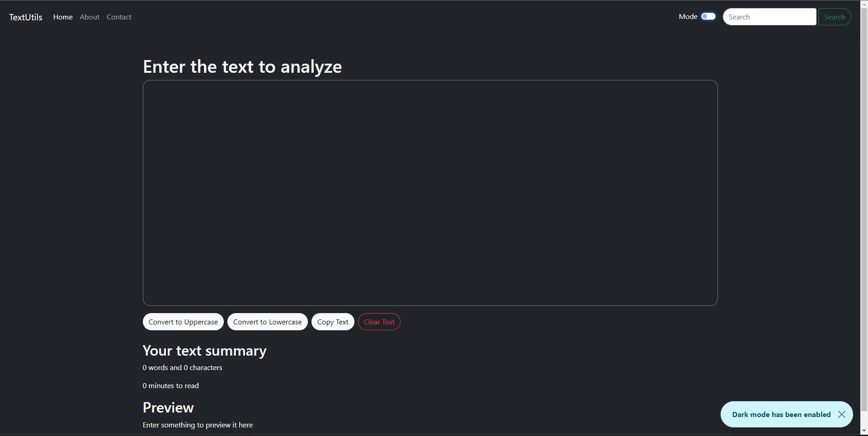Image resolution: width=868 pixels, height=436 pixels.
Task: Click inside the text analysis textarea
Action: pyautogui.click(x=429, y=193)
